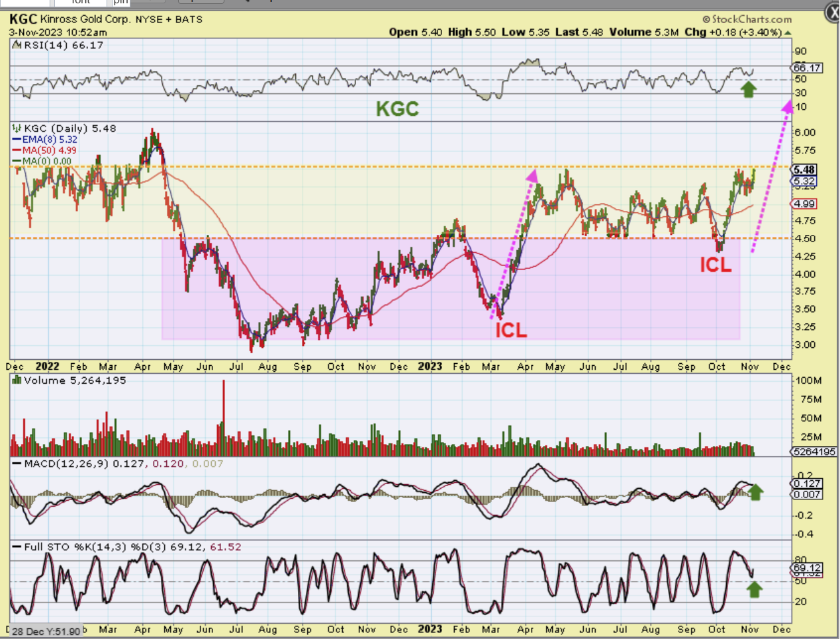Click the 5264195 volume axis tag
The image size is (840, 639).
[x=814, y=452]
